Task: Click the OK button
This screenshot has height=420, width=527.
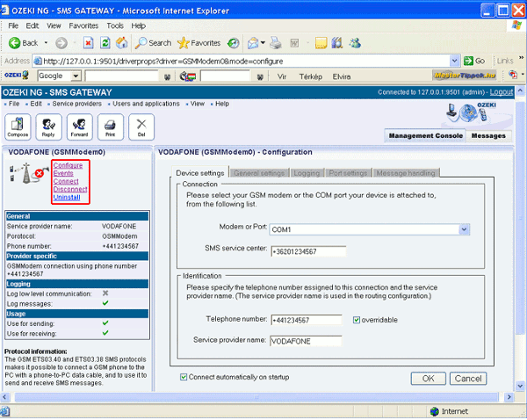Action: (x=429, y=379)
